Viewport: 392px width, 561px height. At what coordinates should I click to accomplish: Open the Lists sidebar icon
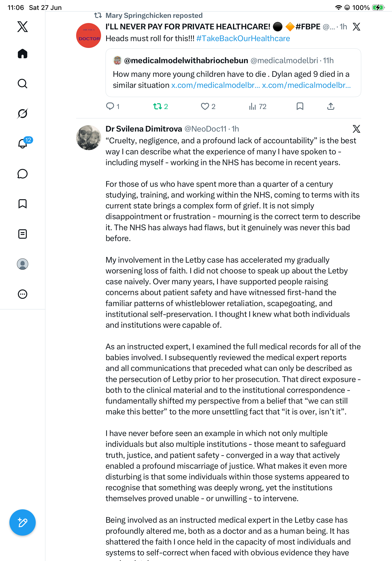23,234
